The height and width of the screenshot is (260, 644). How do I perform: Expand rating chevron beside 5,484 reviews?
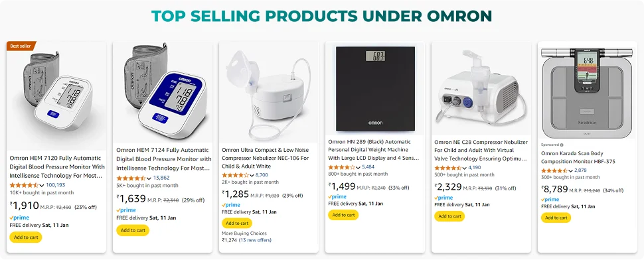coord(358,167)
